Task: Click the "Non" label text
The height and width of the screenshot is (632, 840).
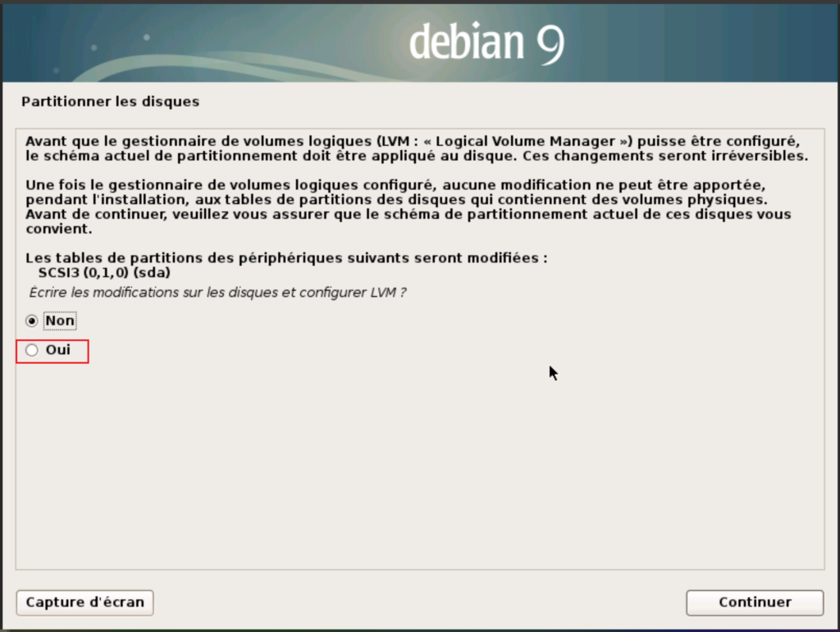Action: coord(60,321)
